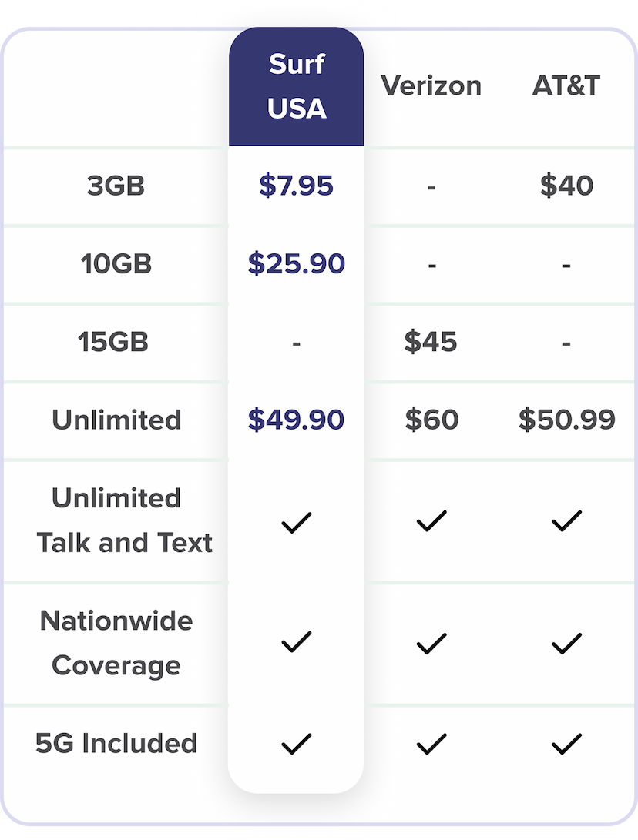The height and width of the screenshot is (840, 638).
Task: Select the Surf USA column header
Action: (297, 86)
